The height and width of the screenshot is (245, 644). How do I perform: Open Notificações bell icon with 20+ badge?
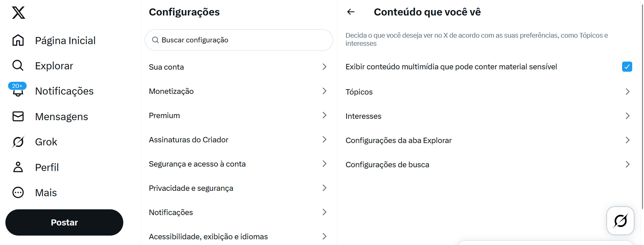coord(18,91)
